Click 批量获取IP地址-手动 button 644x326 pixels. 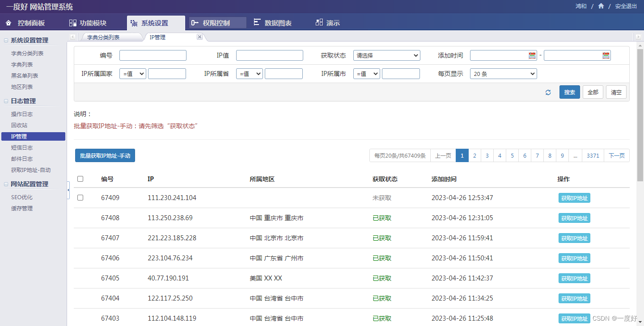(105, 155)
